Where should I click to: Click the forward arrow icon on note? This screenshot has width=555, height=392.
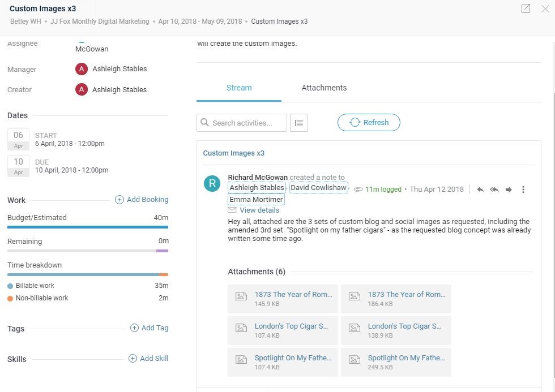pyautogui.click(x=509, y=189)
